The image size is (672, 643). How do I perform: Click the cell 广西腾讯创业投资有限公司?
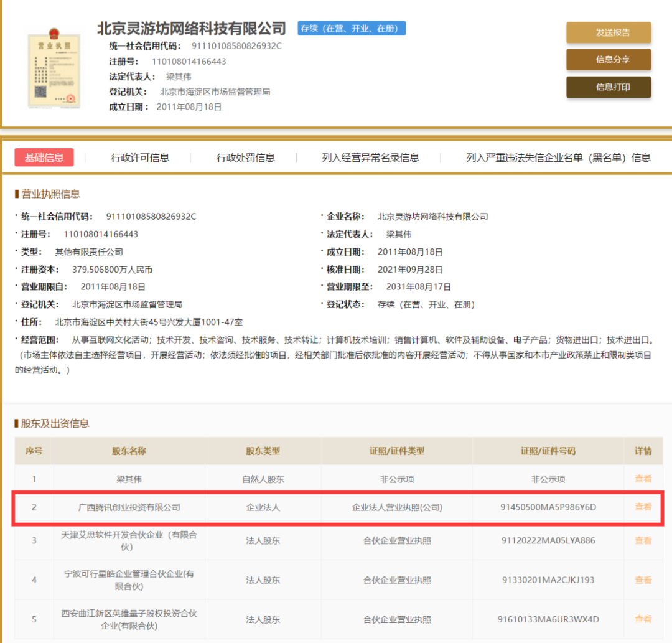129,507
